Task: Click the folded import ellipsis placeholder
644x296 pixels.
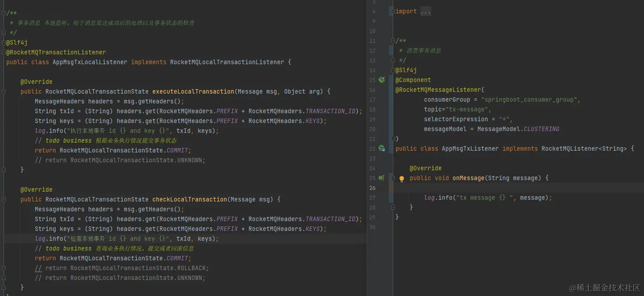Action: tap(425, 12)
